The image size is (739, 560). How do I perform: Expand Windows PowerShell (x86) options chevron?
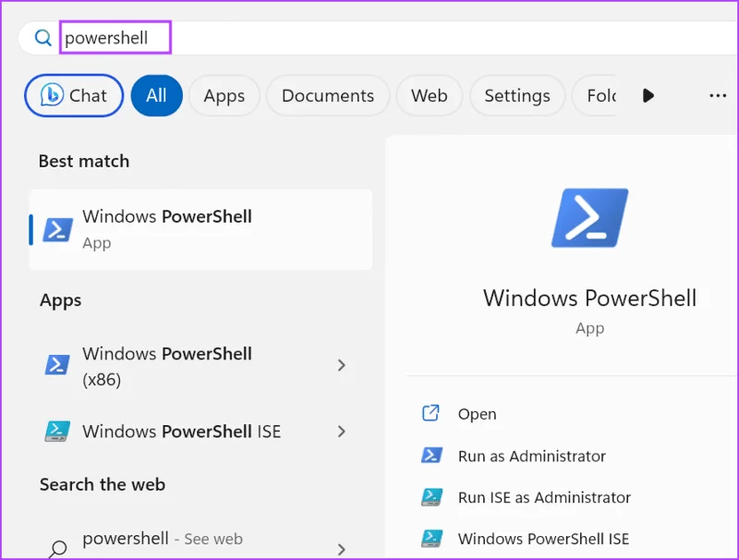tap(342, 365)
